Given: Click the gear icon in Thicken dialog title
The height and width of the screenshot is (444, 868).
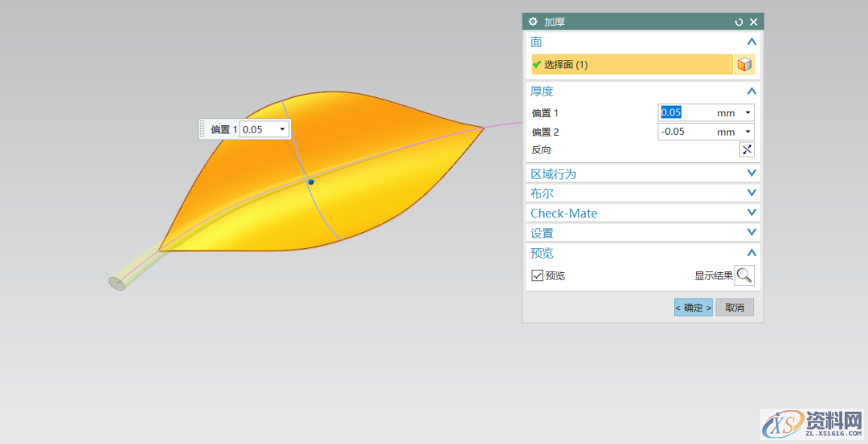Looking at the screenshot, I should [x=533, y=22].
